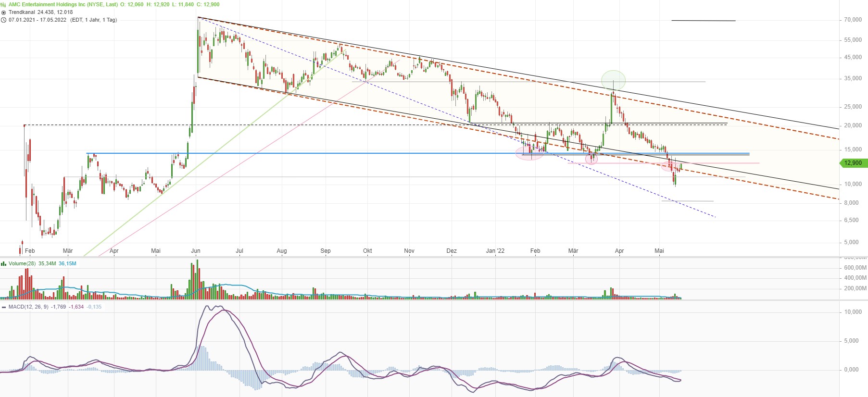Click the 70,000 price axis label
The image size is (868, 397).
853,20
